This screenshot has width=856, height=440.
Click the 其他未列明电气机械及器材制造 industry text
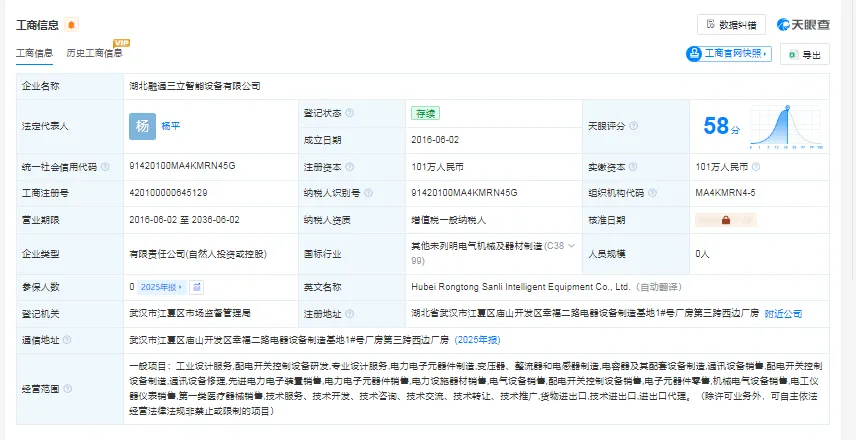point(477,246)
